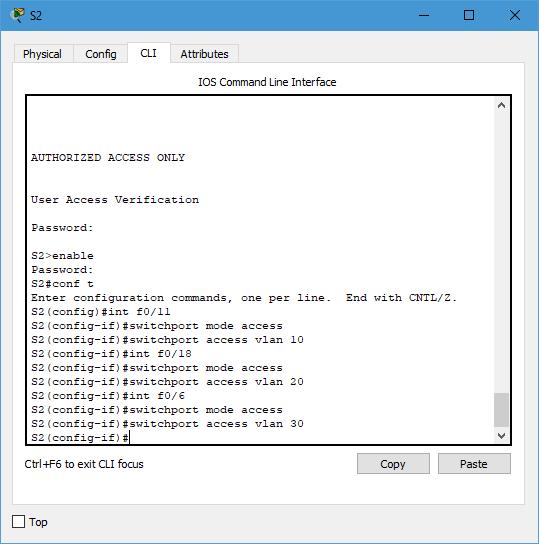Click the Paste button

(474, 464)
